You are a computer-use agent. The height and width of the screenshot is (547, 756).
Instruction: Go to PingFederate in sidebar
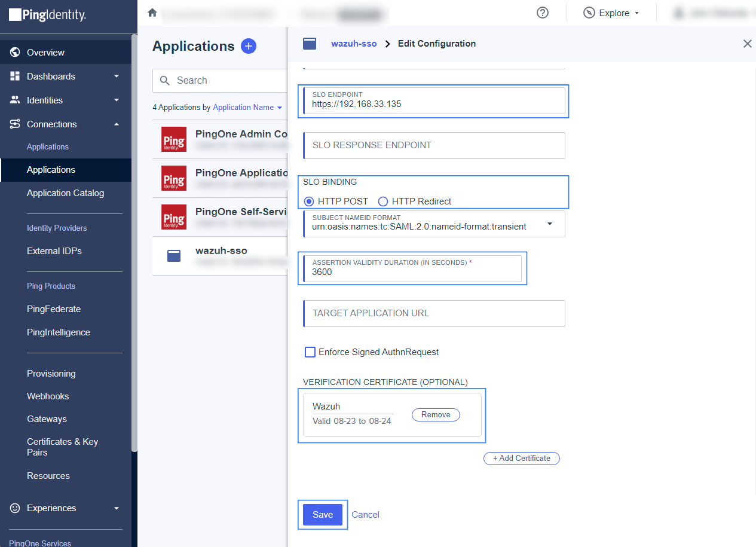click(54, 309)
